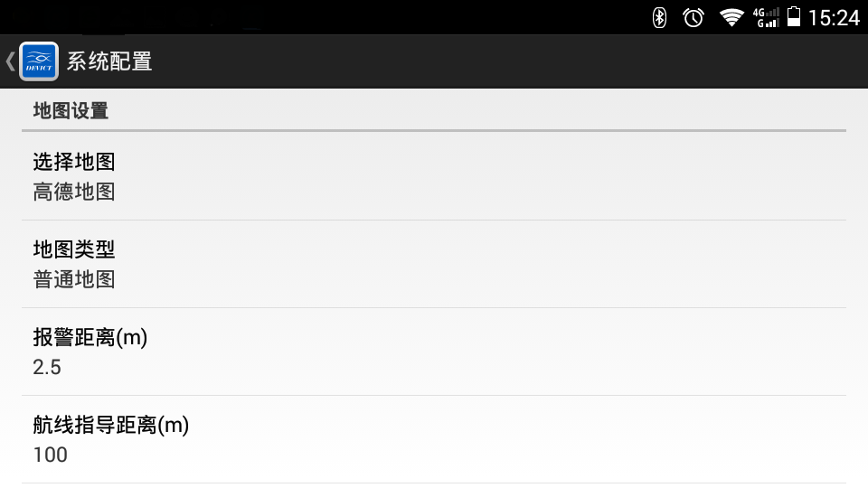Tap the alarm clock status icon
The width and height of the screenshot is (868, 488).
(x=693, y=18)
